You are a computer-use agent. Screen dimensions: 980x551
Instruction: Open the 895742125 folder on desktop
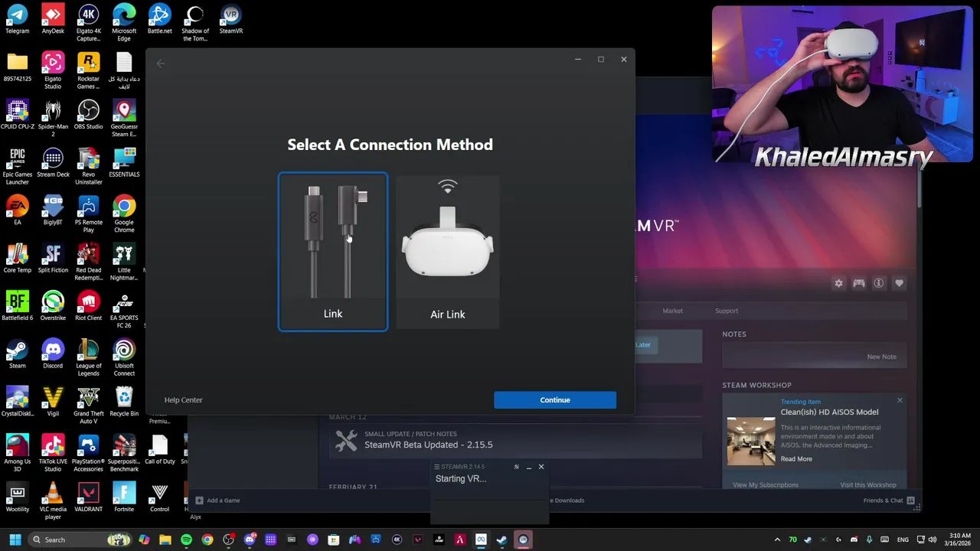(x=17, y=67)
